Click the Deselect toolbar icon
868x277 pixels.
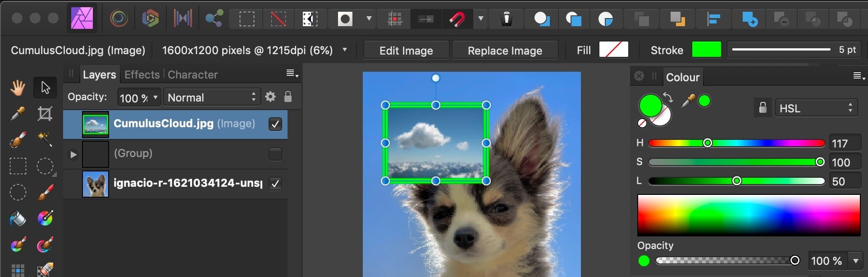click(278, 19)
